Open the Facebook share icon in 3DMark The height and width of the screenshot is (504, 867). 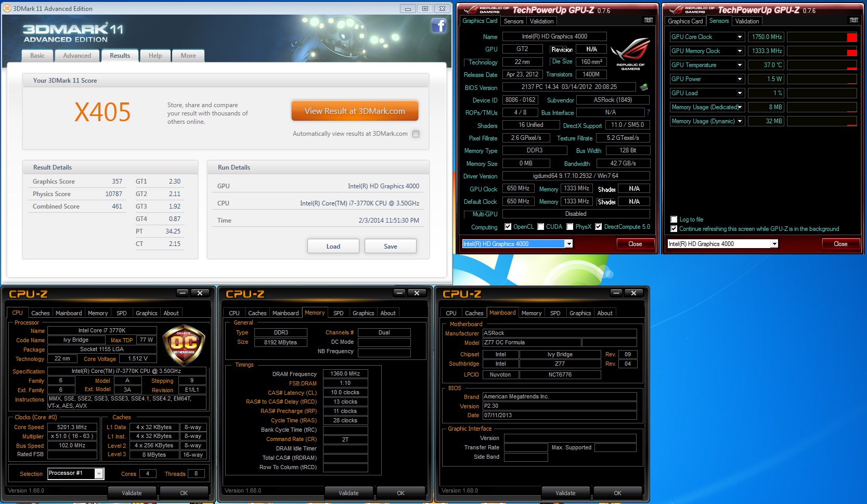pyautogui.click(x=439, y=25)
